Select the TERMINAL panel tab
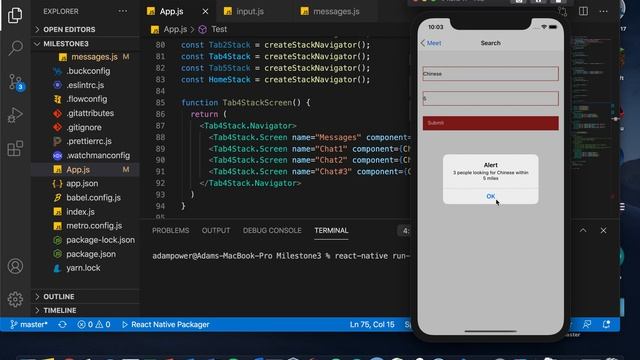Image resolution: width=640 pixels, height=360 pixels. tap(331, 231)
